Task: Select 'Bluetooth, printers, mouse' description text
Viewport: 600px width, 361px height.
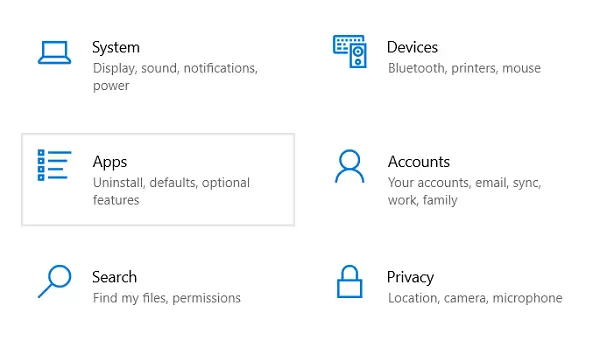Action: pyautogui.click(x=464, y=68)
